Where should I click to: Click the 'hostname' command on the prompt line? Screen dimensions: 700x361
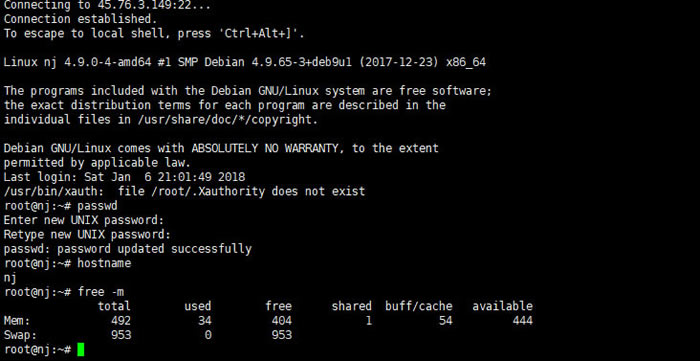(x=104, y=263)
